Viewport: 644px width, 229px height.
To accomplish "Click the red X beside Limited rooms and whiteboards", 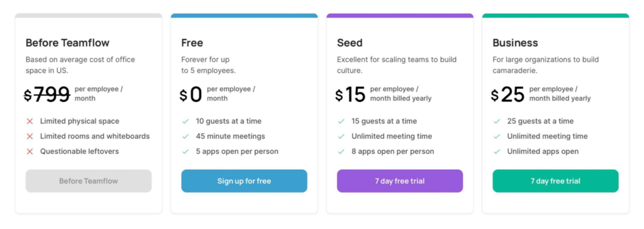I will [30, 136].
